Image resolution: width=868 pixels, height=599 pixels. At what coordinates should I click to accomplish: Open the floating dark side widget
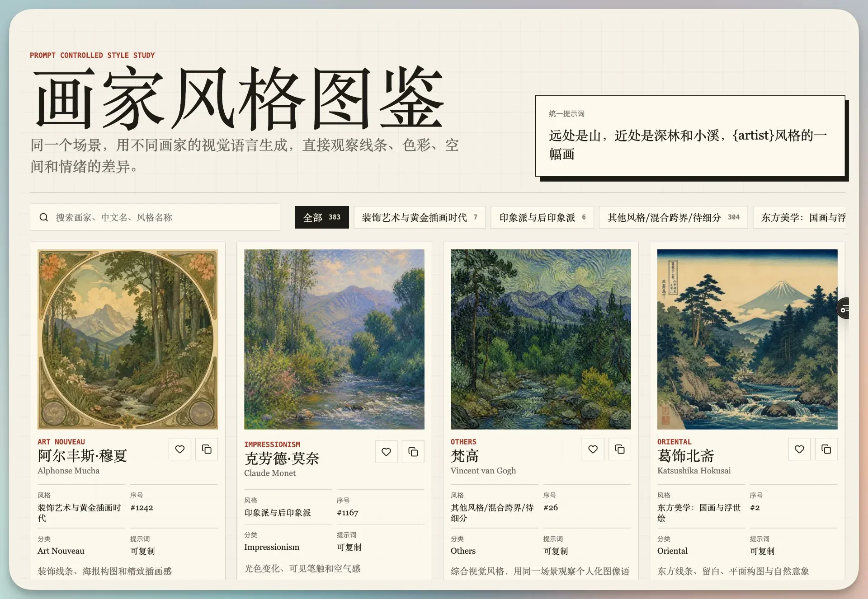tap(843, 309)
